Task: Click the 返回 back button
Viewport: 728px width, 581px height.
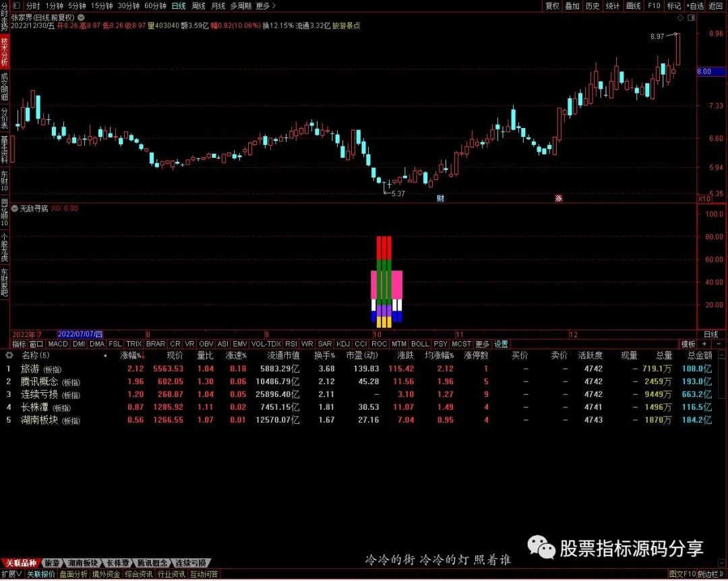Action: [x=715, y=6]
